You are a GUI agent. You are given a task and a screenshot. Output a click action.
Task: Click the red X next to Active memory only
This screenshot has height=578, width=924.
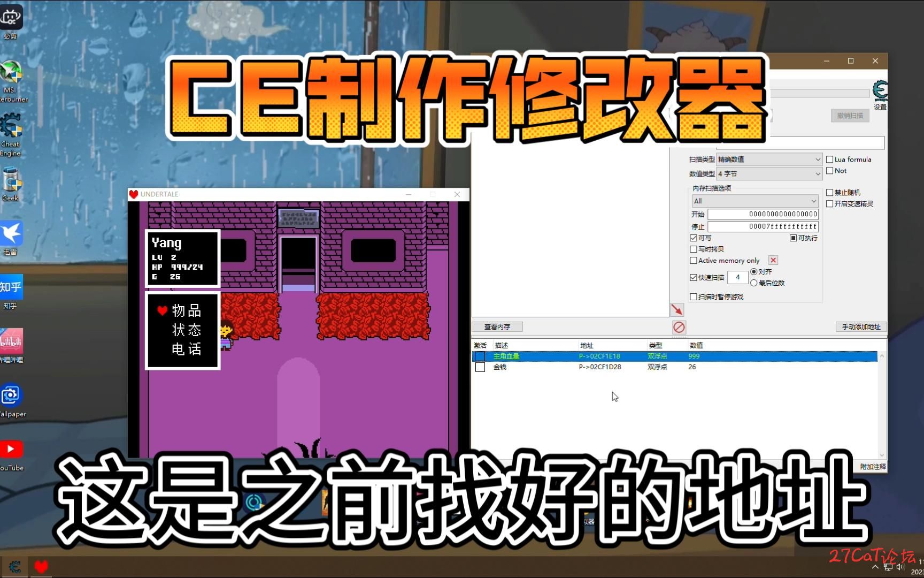pyautogui.click(x=773, y=260)
